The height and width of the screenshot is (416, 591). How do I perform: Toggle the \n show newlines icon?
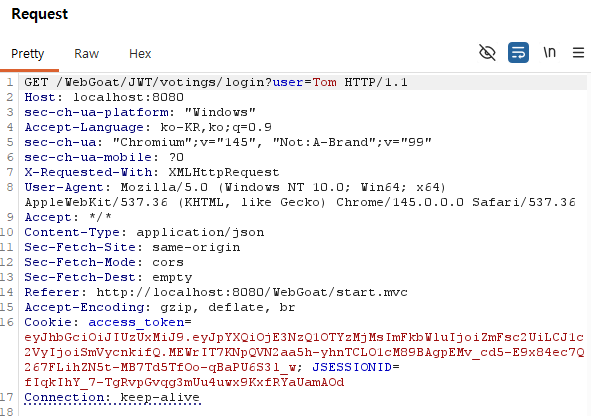pos(550,52)
